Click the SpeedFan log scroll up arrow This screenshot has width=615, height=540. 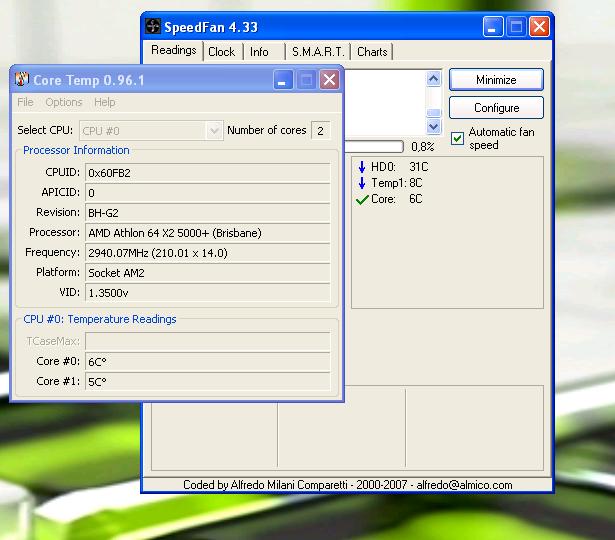point(433,79)
